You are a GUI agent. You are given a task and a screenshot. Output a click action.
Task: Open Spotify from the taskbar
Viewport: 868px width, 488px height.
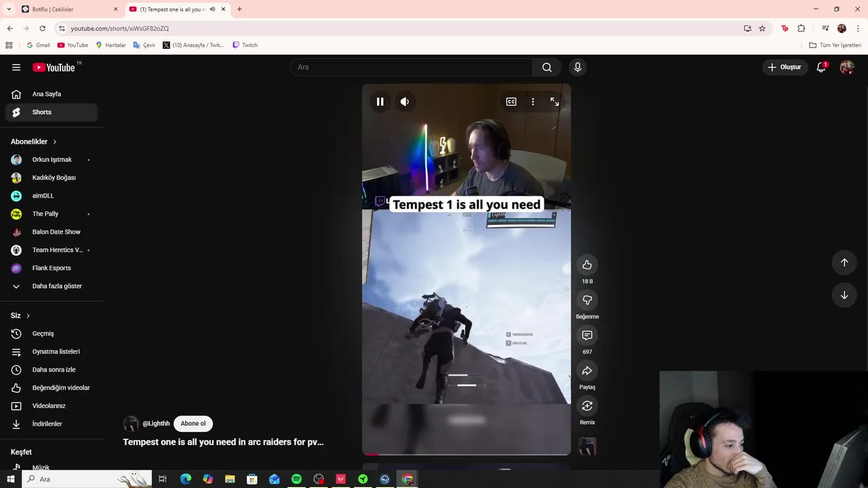(x=296, y=479)
